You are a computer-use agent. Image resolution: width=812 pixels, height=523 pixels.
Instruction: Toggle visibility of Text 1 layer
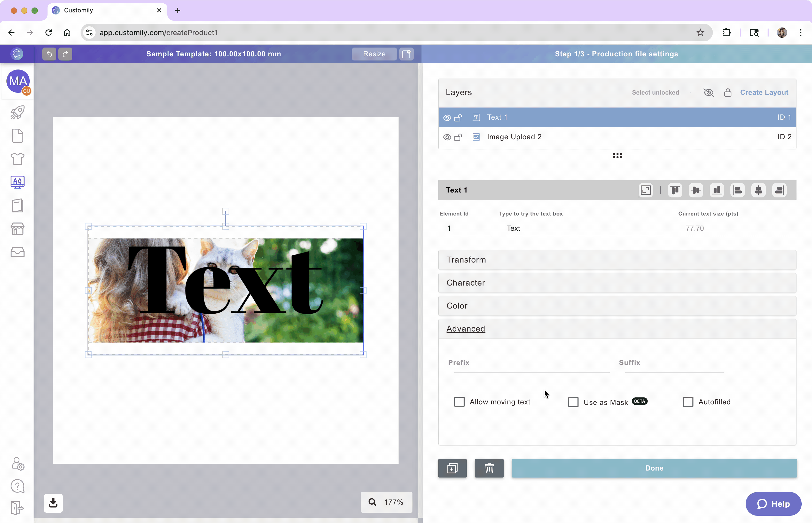pos(447,118)
